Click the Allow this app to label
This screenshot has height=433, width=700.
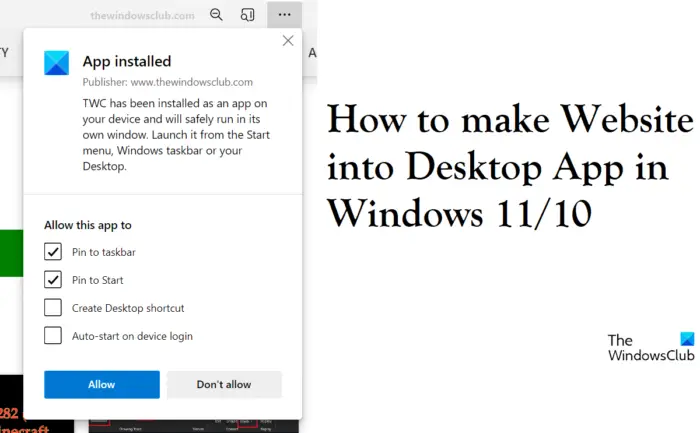click(x=88, y=225)
